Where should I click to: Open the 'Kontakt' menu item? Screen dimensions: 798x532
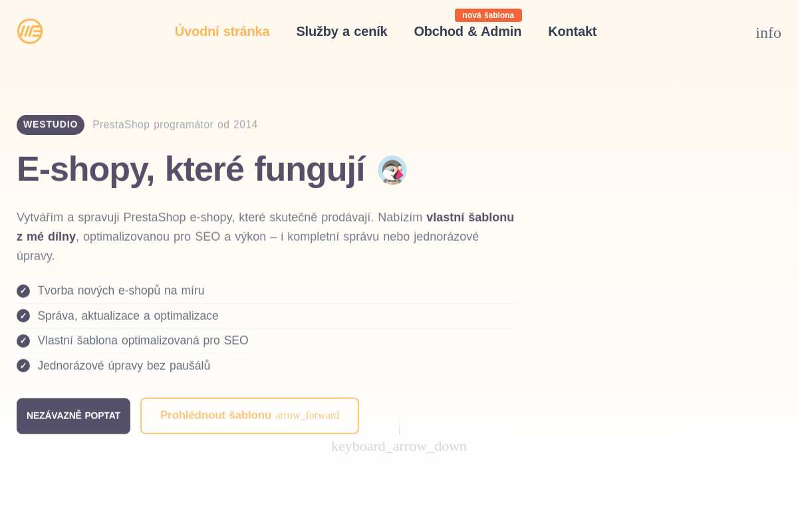click(x=572, y=31)
